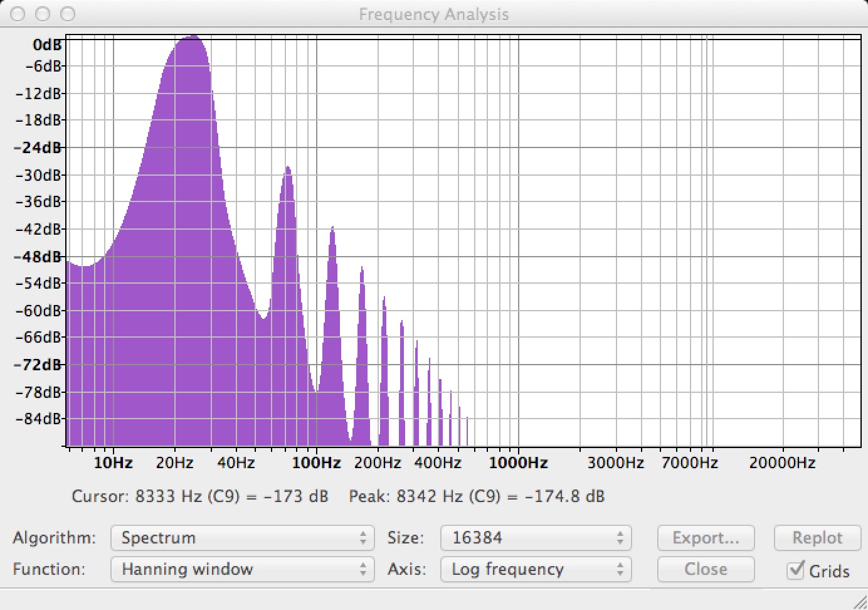The height and width of the screenshot is (610, 868).
Task: Open the Axis dropdown showing Log frequency
Action: 536,569
